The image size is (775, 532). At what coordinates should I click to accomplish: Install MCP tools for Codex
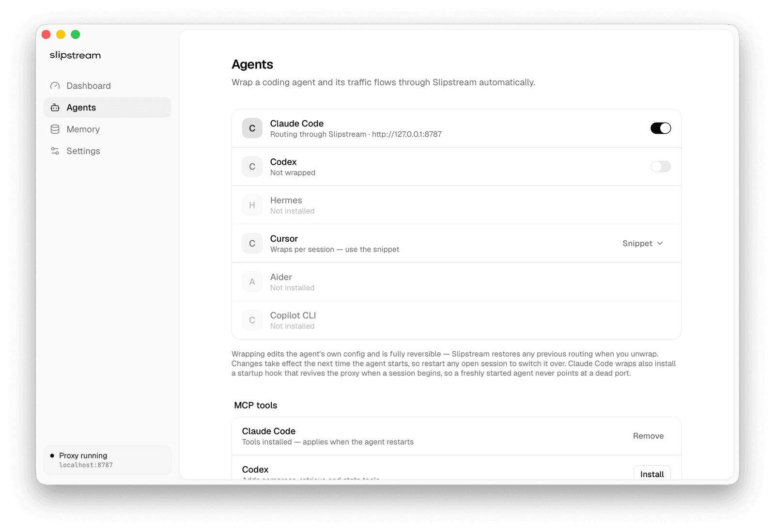pos(652,473)
